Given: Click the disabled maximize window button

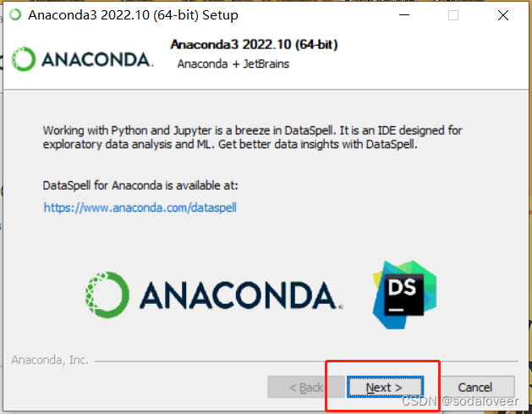Looking at the screenshot, I should (453, 15).
